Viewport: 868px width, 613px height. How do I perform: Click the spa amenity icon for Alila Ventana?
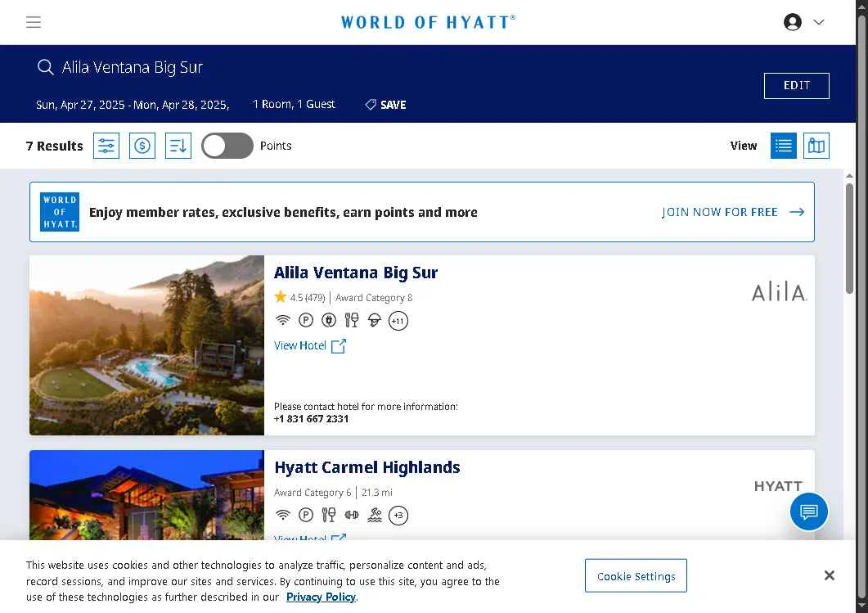coord(375,320)
